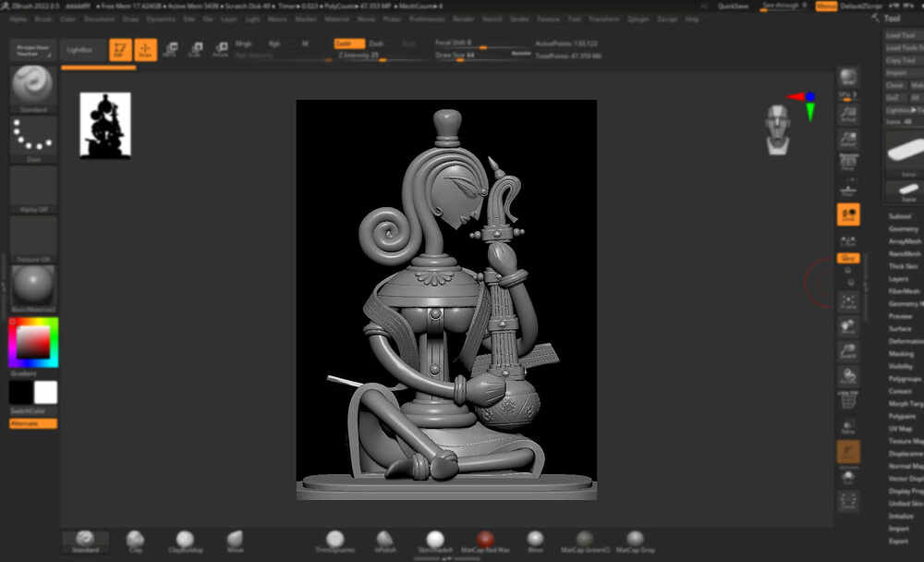Open the Document menu

coord(99,18)
